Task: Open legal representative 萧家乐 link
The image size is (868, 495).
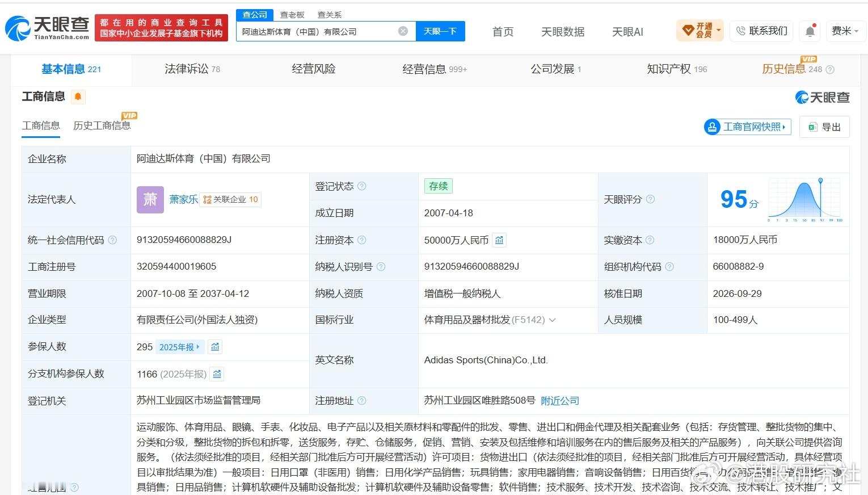Action: pos(184,199)
